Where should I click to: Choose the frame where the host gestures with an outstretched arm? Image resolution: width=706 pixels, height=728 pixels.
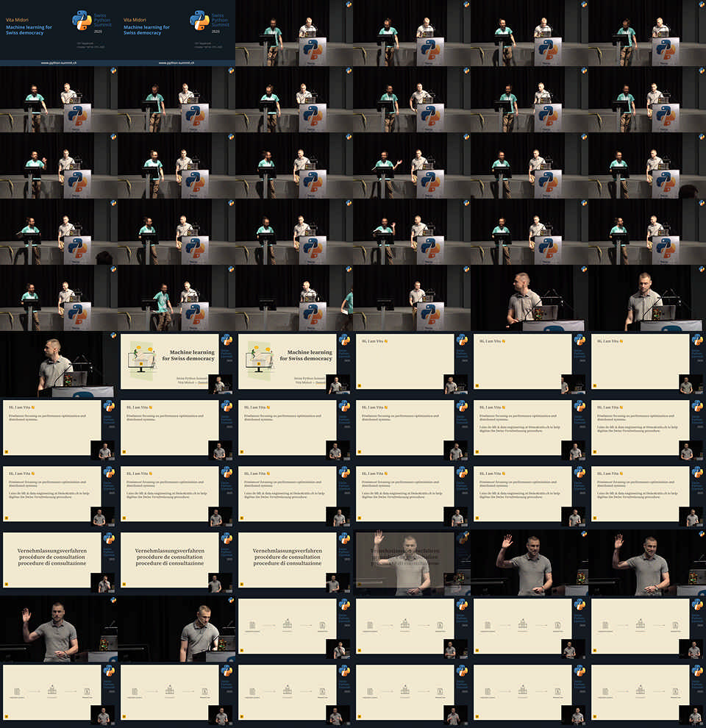click(412, 165)
